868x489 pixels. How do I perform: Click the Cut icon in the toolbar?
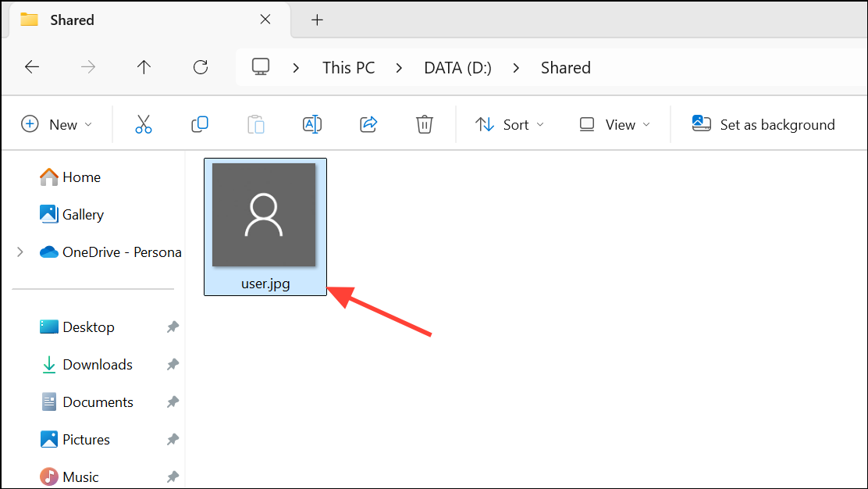pos(143,124)
